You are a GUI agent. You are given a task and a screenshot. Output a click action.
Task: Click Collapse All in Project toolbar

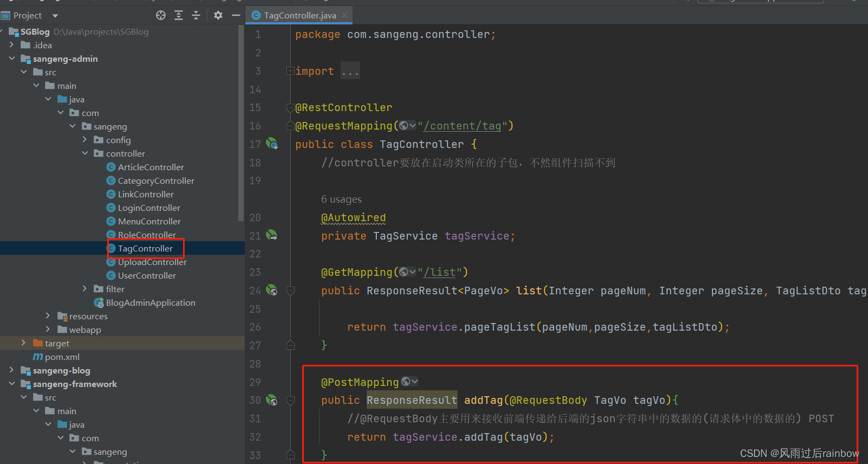click(x=196, y=15)
